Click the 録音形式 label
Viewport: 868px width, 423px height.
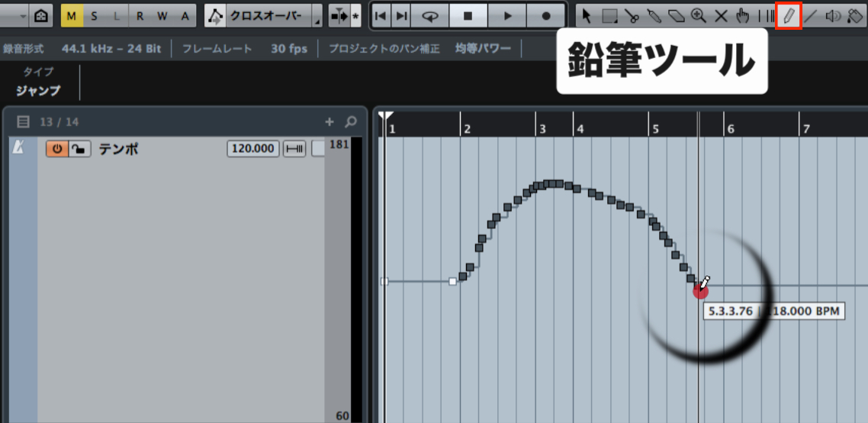(23, 49)
